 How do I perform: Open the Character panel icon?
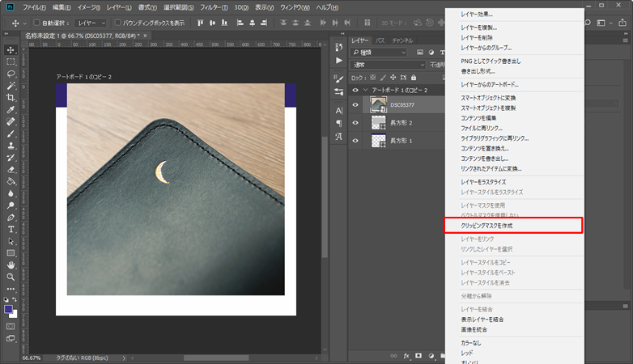coord(338,111)
